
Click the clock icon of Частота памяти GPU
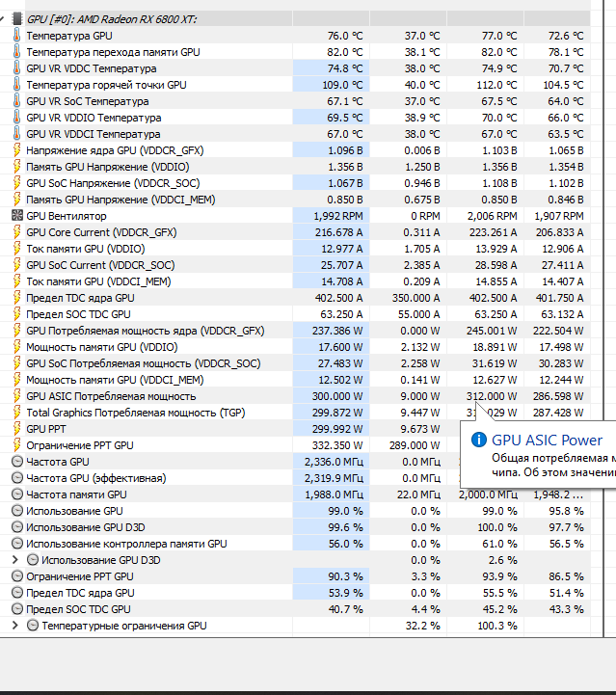(16, 495)
